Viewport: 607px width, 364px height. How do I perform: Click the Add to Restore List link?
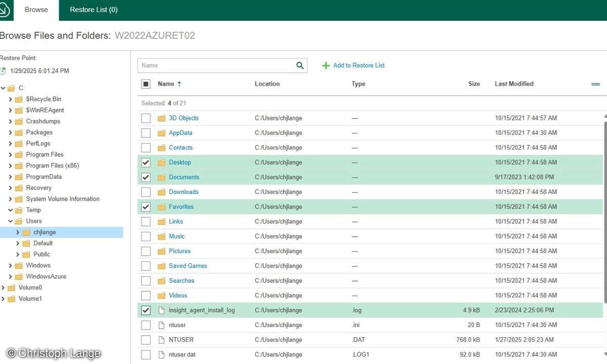tap(359, 65)
